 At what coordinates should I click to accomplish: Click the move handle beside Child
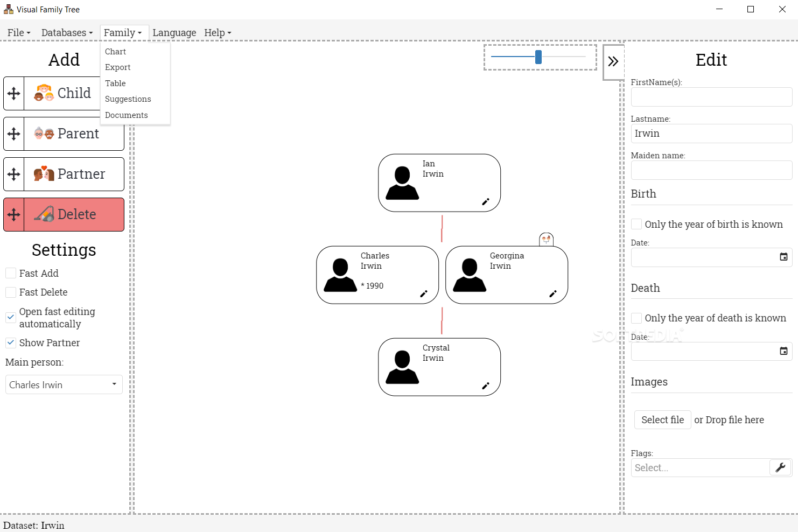click(x=14, y=93)
